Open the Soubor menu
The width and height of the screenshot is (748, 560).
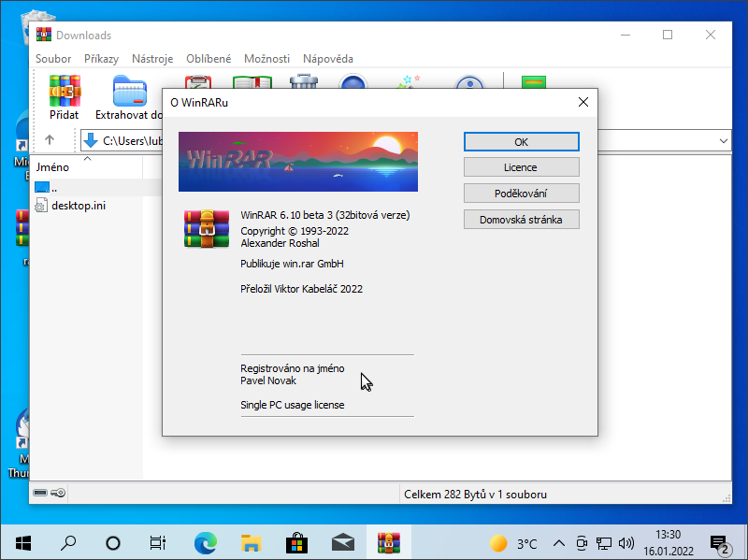[x=53, y=59]
